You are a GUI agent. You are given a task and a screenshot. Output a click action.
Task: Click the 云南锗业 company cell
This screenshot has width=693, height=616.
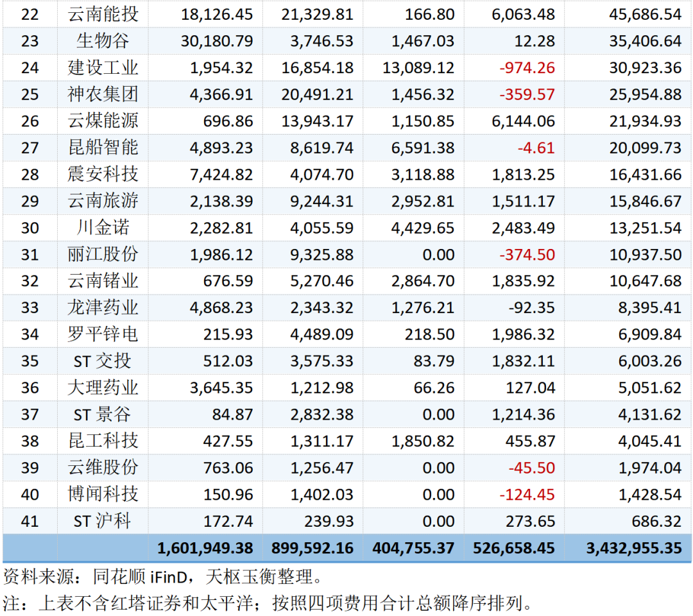(x=103, y=281)
